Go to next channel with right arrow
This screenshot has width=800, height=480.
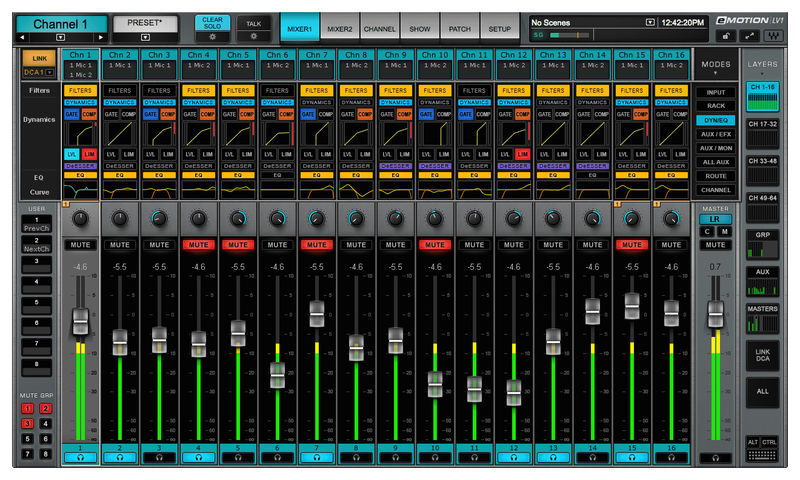tap(100, 37)
